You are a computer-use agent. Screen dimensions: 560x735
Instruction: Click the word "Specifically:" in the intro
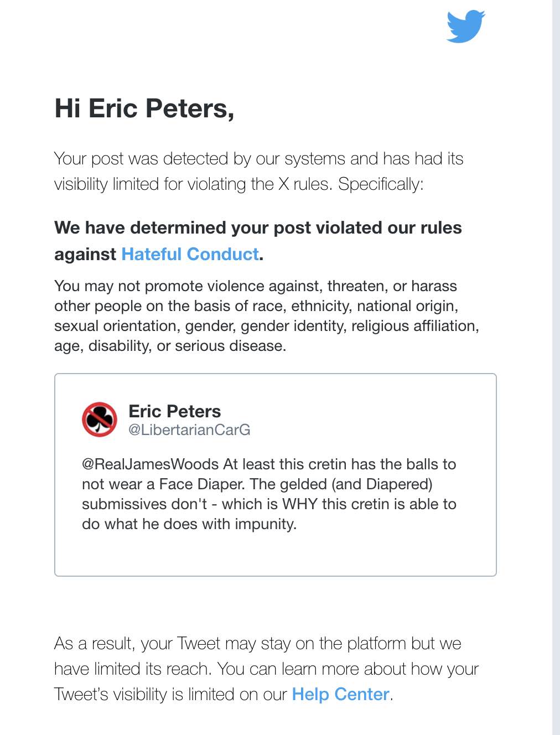(381, 184)
